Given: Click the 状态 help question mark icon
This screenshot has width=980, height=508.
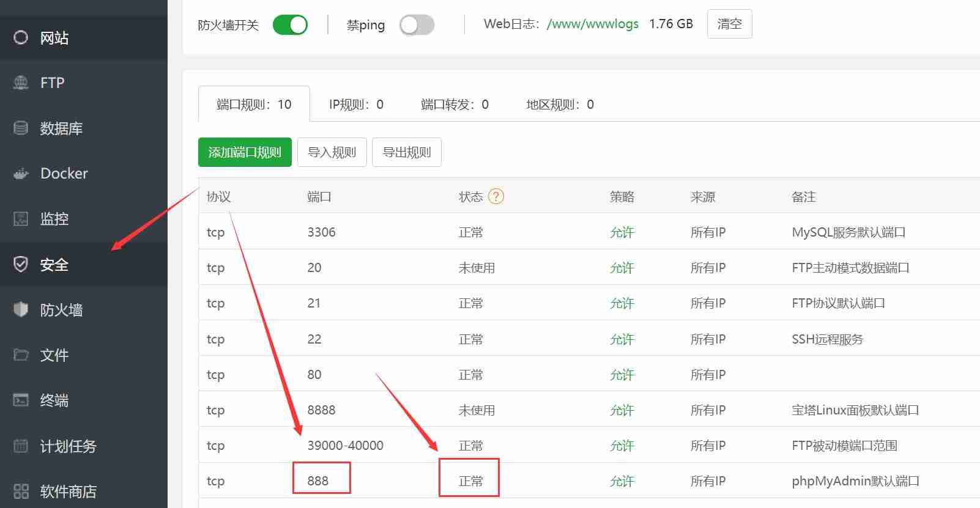Looking at the screenshot, I should tap(496, 196).
